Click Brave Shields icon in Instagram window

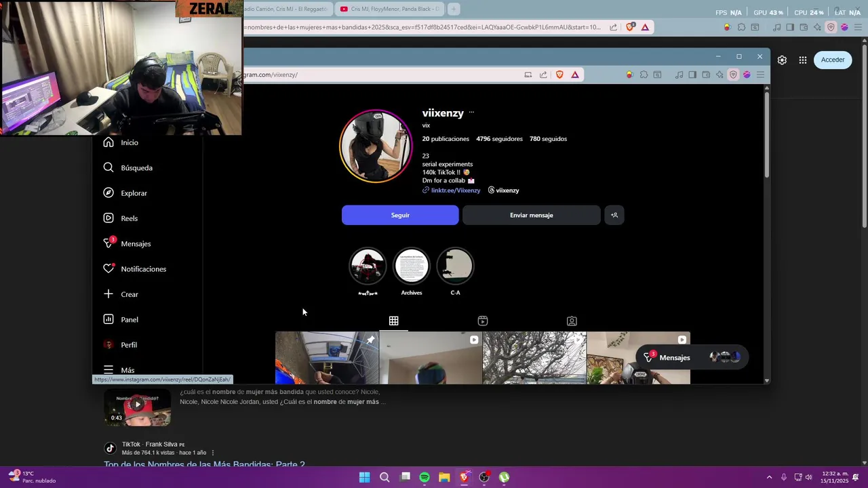(559, 75)
